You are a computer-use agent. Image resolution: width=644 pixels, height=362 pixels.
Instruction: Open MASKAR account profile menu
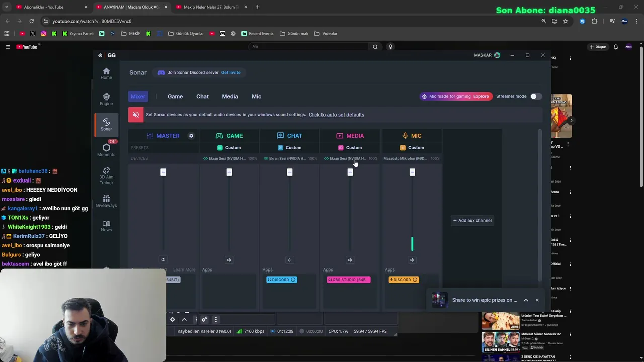487,55
